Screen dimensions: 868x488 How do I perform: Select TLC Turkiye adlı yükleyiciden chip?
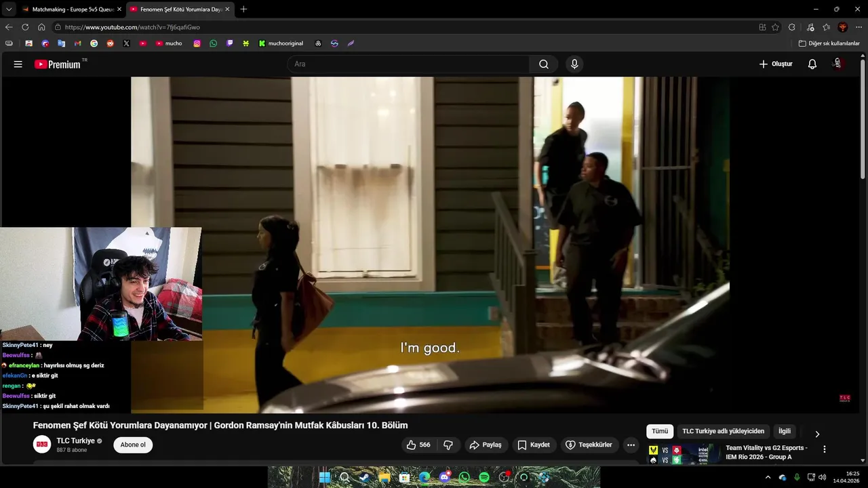click(x=723, y=431)
